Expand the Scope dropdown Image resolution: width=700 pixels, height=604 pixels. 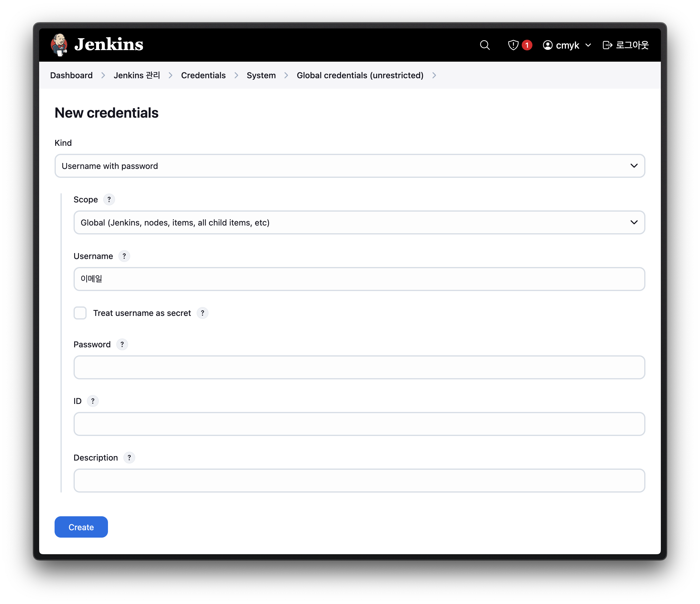tap(359, 223)
